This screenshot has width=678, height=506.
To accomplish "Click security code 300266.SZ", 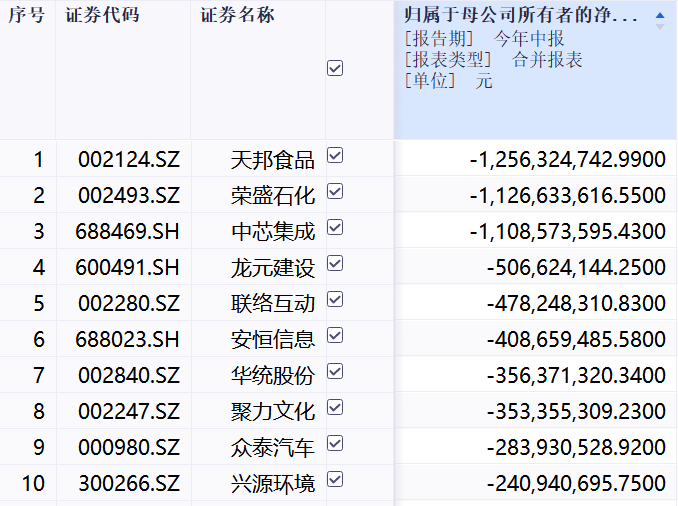I will 129,483.
